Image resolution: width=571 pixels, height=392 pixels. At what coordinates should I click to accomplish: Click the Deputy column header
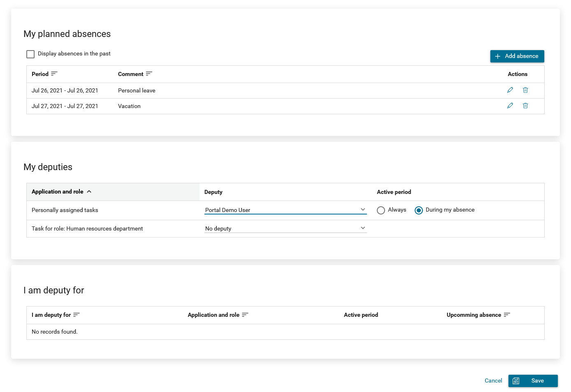(x=214, y=192)
